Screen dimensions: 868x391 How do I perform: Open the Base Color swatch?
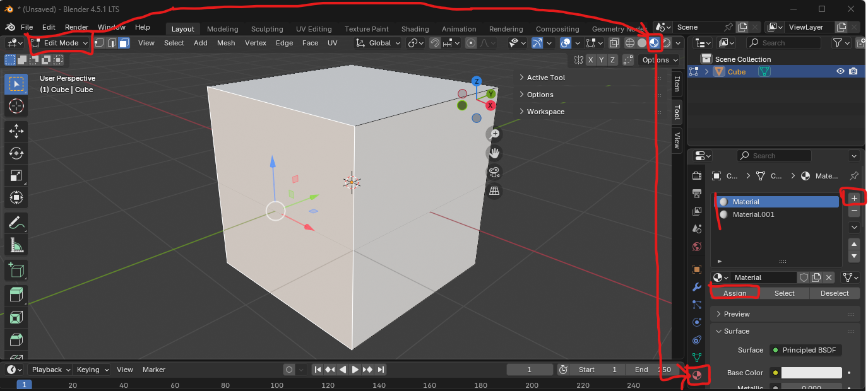pos(811,373)
